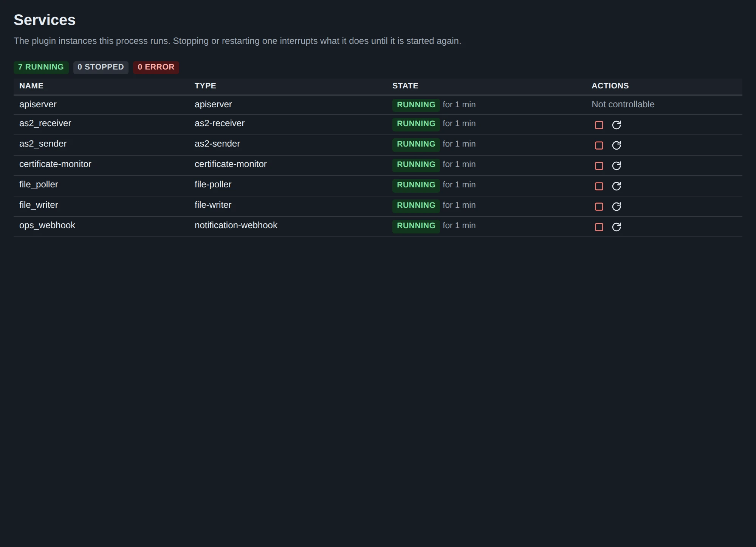Stop the ops_webhook service

pos(599,227)
